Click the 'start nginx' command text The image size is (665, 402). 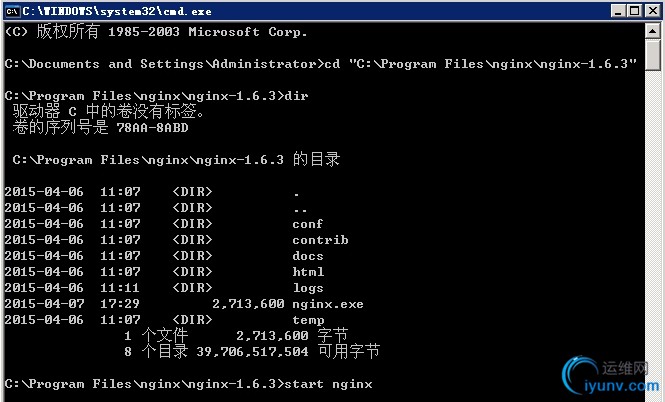pos(328,384)
